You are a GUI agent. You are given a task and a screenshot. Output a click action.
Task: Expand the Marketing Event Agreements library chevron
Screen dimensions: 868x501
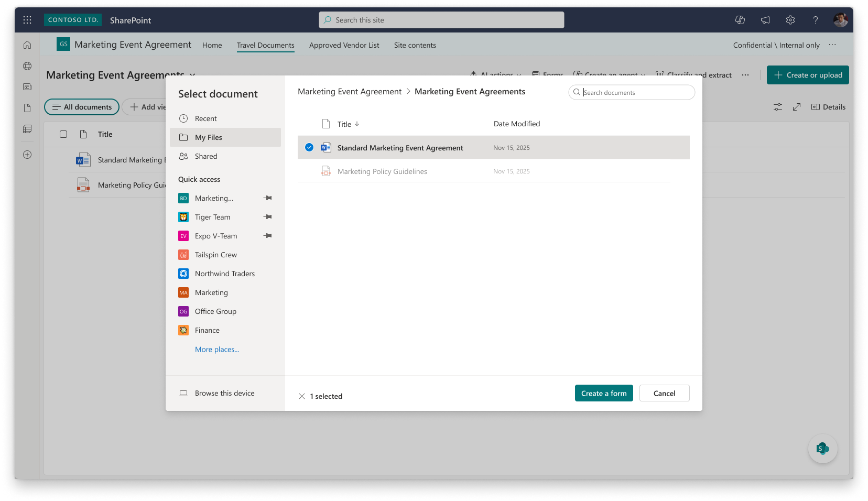coord(192,75)
